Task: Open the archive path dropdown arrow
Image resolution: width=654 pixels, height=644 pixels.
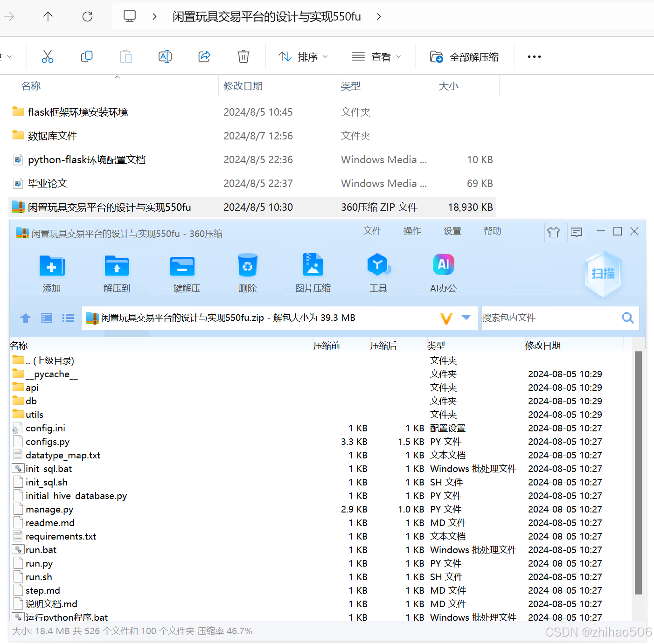Action: pyautogui.click(x=466, y=318)
